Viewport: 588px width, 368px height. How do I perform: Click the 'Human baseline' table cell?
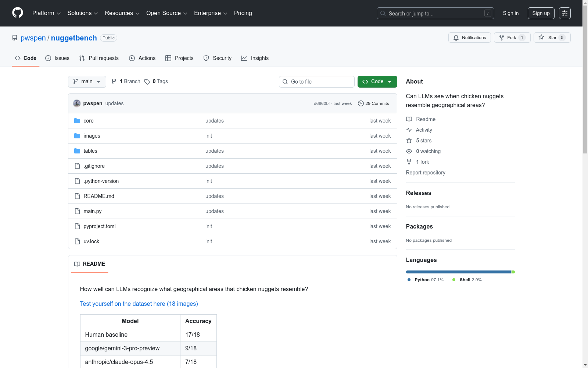(x=130, y=335)
